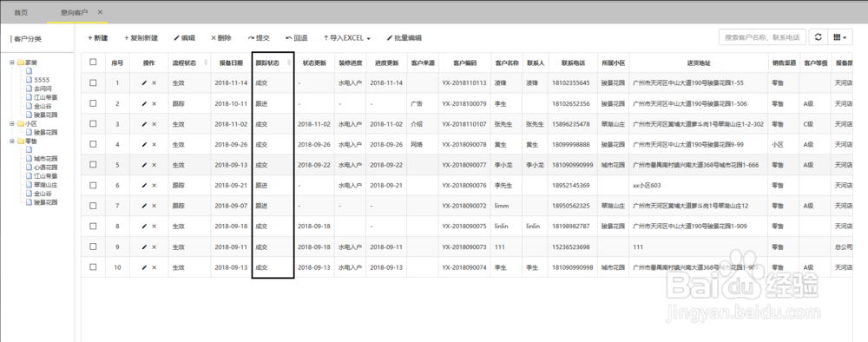Image resolution: width=868 pixels, height=342 pixels.
Task: Tick the select-all checkbox in table header
Action: (x=93, y=62)
